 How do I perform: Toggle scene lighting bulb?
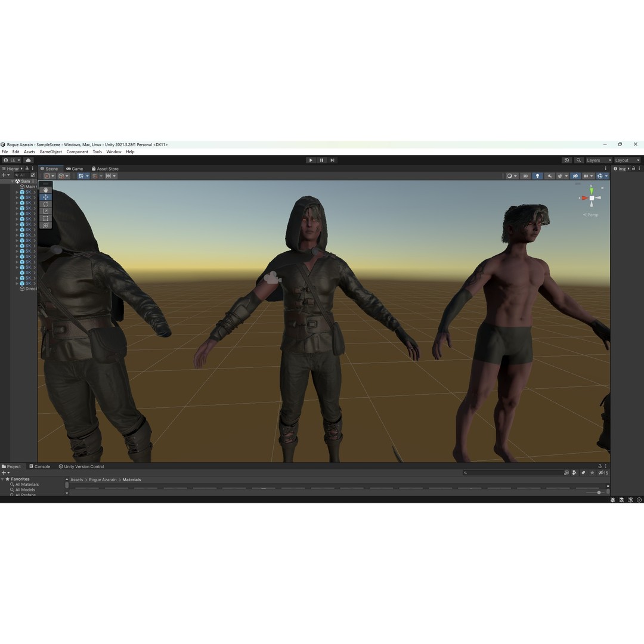pos(537,176)
